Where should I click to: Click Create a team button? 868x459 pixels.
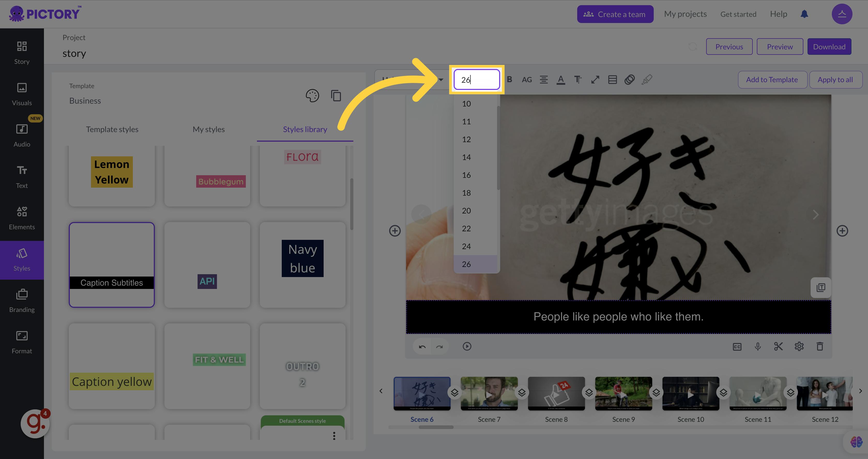click(x=615, y=14)
